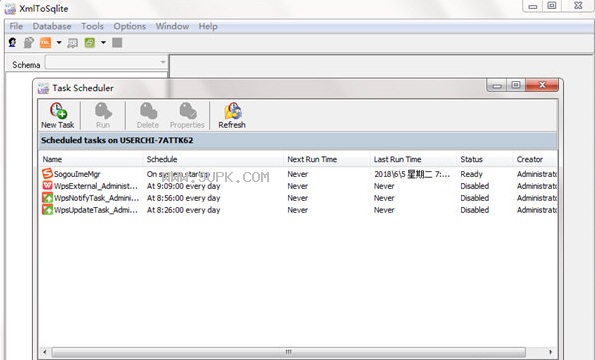Click the WpsUpdateTask_Admi... task icon
The width and height of the screenshot is (595, 360).
pos(47,209)
